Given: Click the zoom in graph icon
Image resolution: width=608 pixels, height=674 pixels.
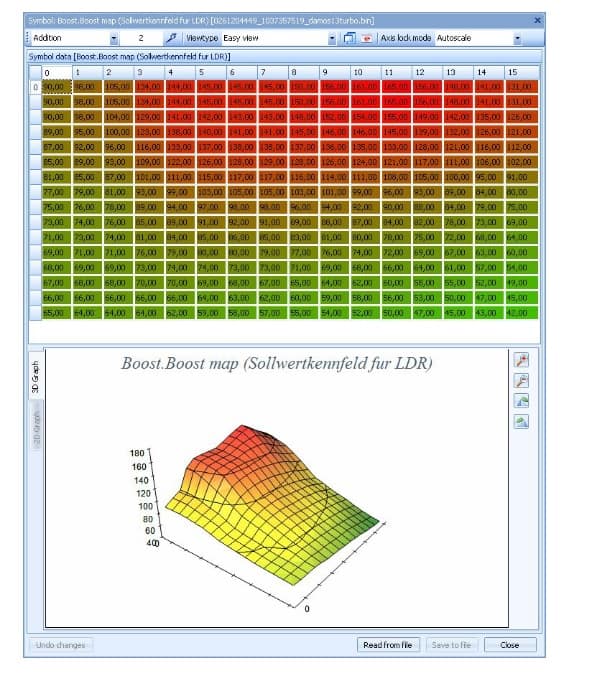Looking at the screenshot, I should (x=521, y=360).
